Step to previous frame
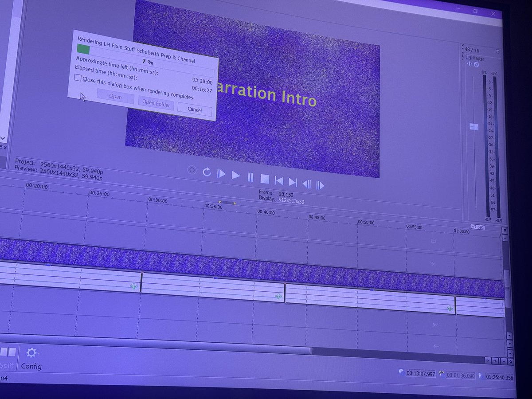The width and height of the screenshot is (532, 399). point(306,184)
